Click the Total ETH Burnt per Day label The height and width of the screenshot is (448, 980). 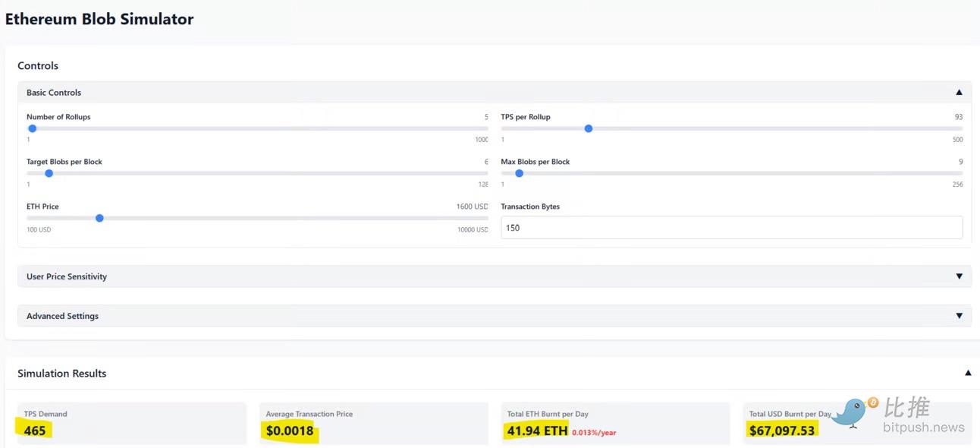pyautogui.click(x=548, y=414)
